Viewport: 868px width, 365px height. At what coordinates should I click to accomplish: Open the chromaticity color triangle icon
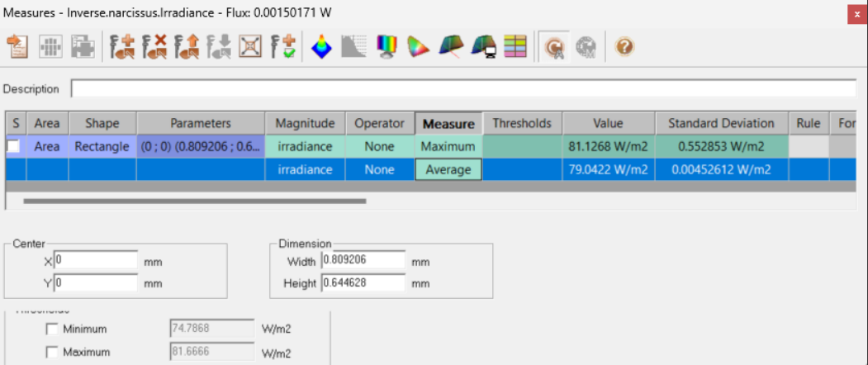[x=418, y=46]
